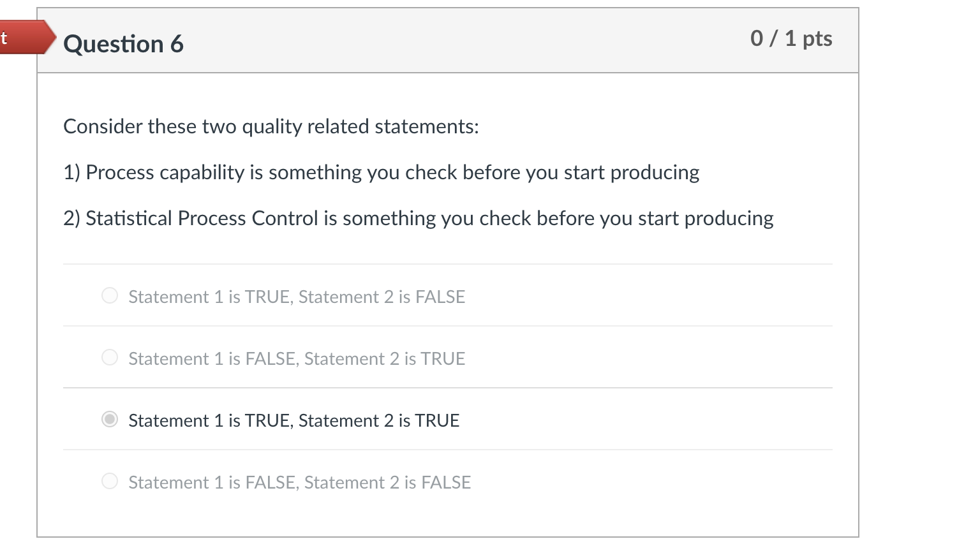This screenshot has width=980, height=560.
Task: Click the 0 / 1 pts score label
Action: tap(791, 38)
